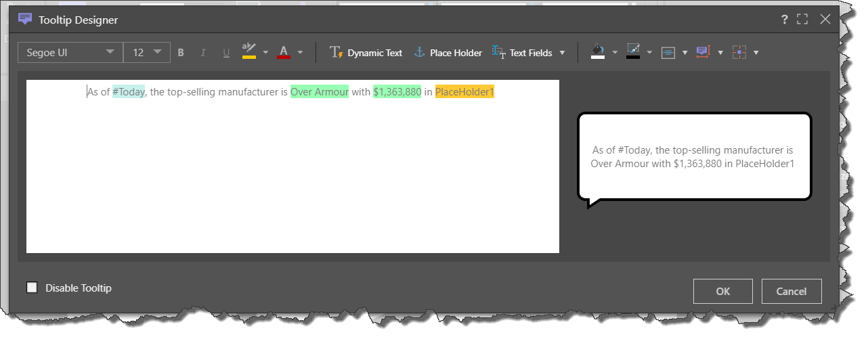Select the paint bucket background fill icon

tap(597, 52)
